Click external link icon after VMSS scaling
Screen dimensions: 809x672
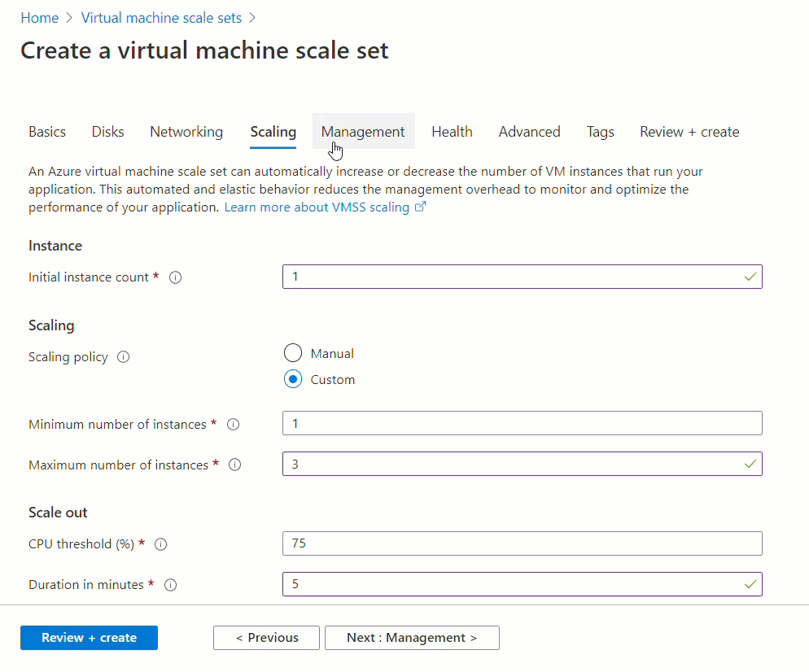coord(421,207)
